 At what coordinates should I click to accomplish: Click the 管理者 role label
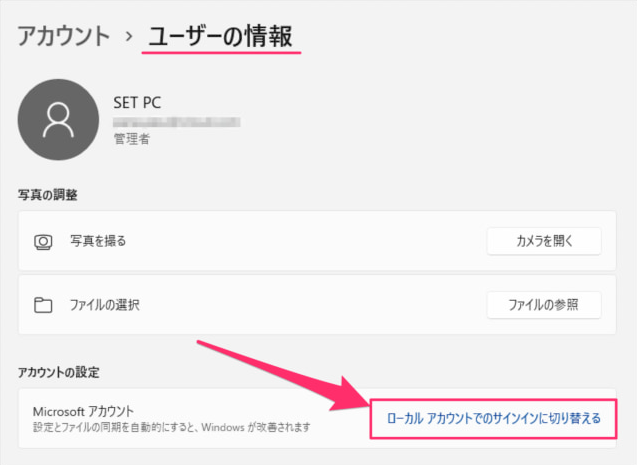click(132, 141)
